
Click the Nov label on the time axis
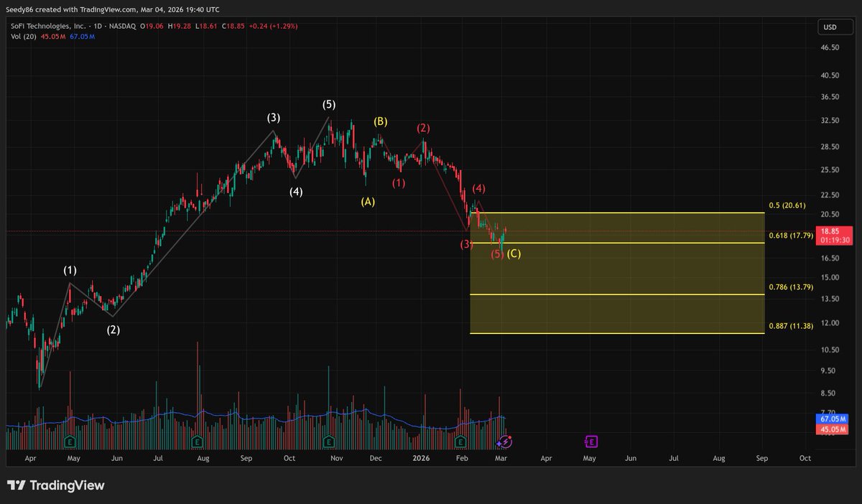click(x=337, y=457)
